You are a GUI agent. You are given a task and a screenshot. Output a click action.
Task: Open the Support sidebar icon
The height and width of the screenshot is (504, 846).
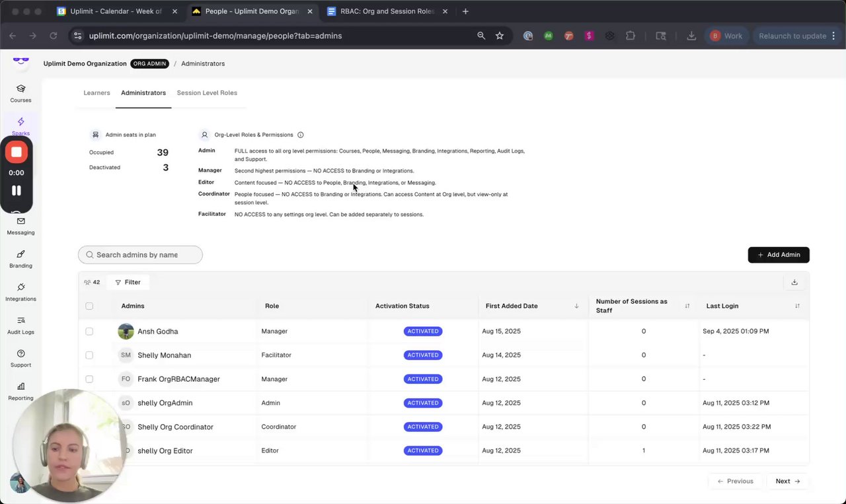coord(20,357)
